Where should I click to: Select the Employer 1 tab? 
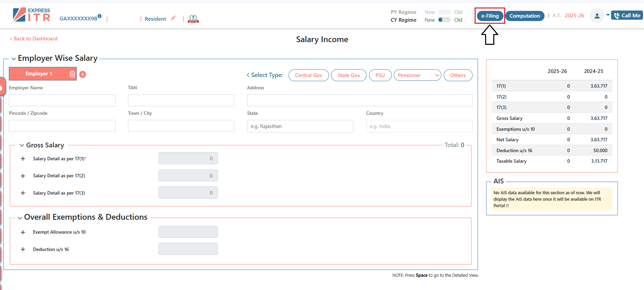[39, 74]
